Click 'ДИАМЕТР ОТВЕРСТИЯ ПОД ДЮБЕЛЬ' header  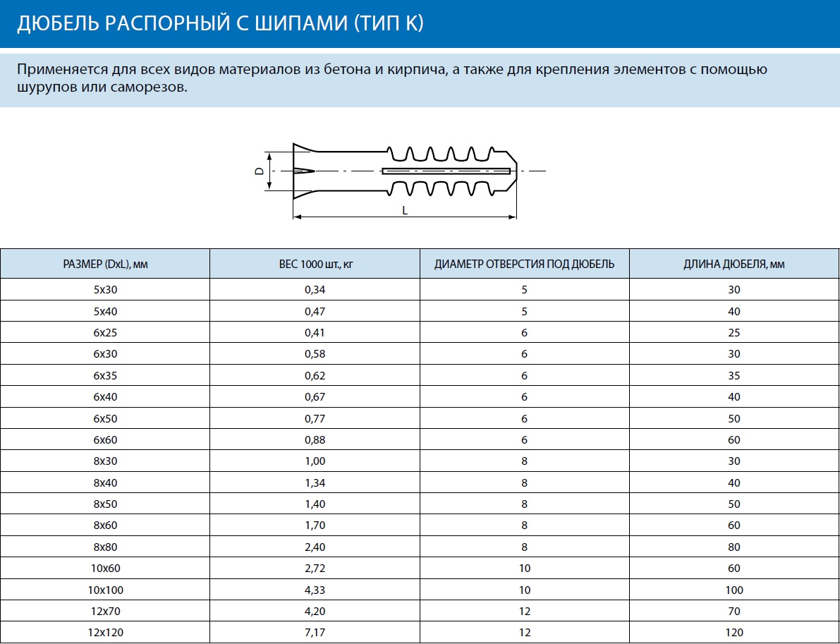tap(525, 264)
